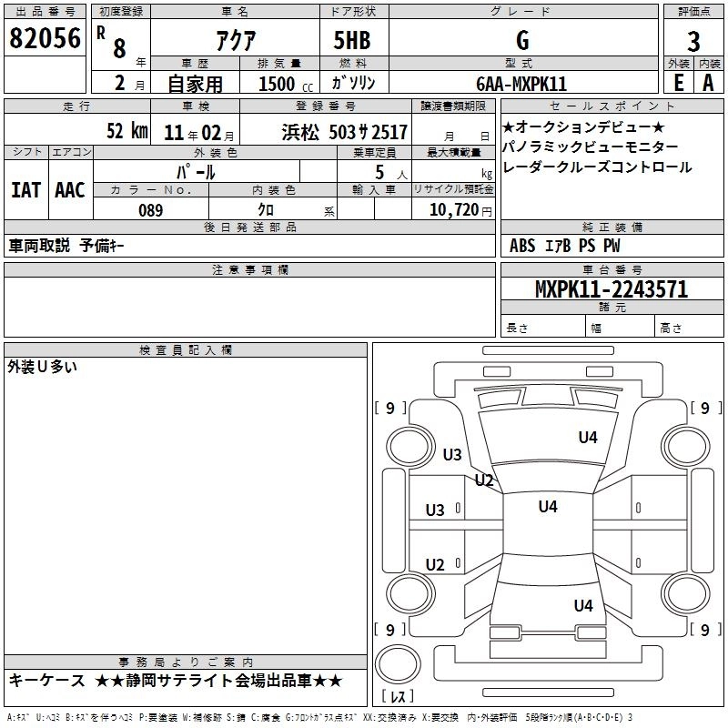Image resolution: width=728 pixels, height=728 pixels.
Task: Click the 注意事項欄 header
Action: (249, 269)
